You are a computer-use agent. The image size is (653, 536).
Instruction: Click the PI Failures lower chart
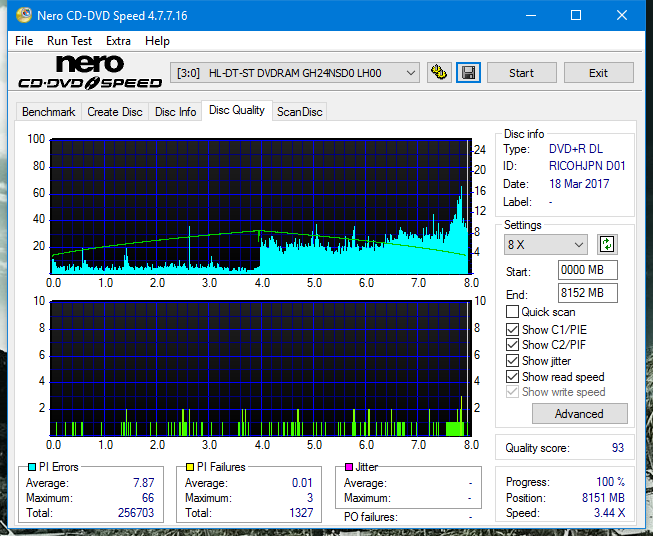click(261, 368)
